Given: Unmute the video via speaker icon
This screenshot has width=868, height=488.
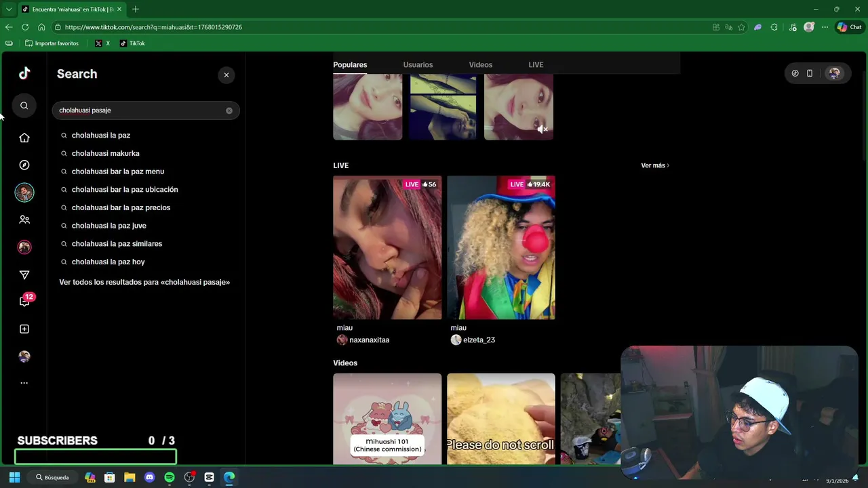Looking at the screenshot, I should tap(542, 129).
